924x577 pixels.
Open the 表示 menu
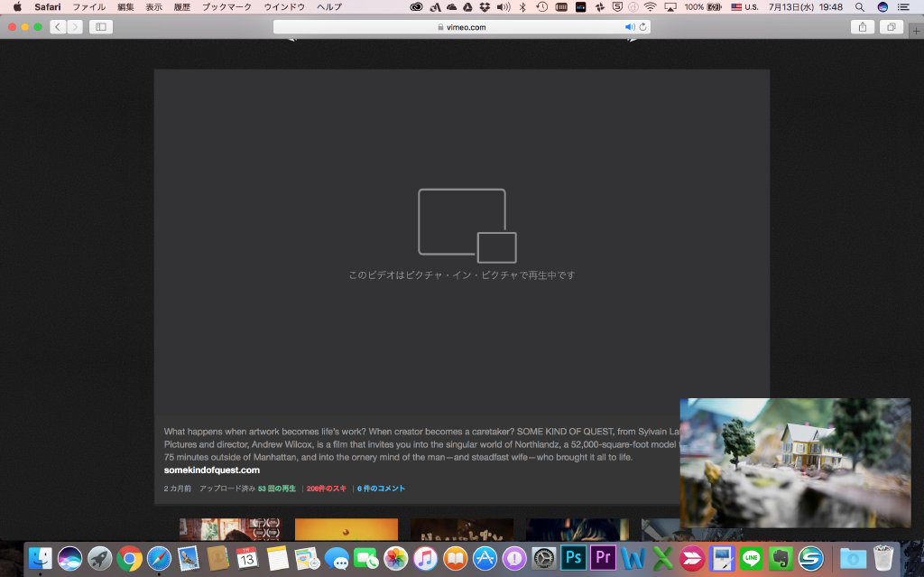pyautogui.click(x=153, y=7)
